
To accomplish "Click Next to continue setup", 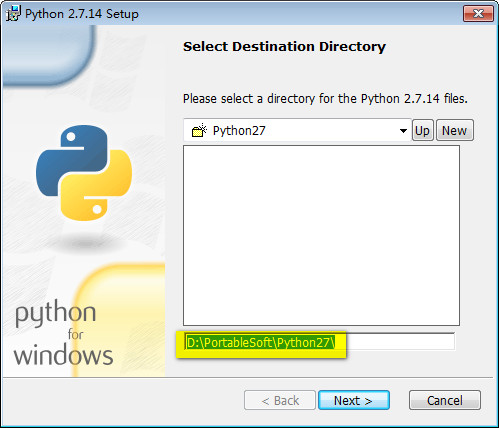I will pos(354,400).
